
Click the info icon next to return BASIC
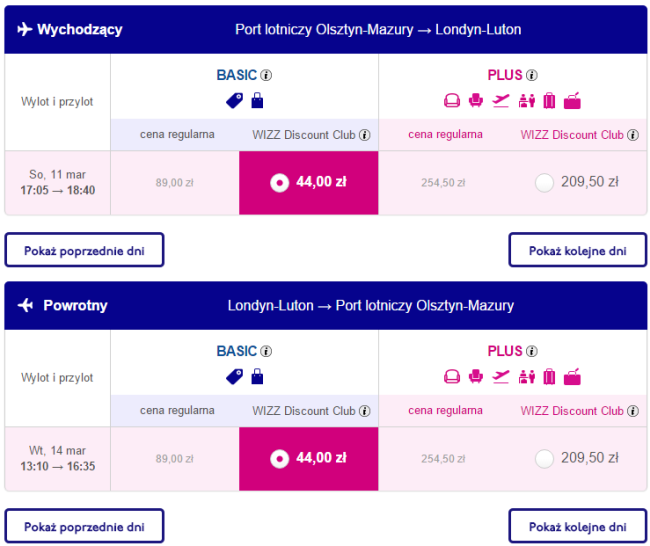tap(266, 352)
